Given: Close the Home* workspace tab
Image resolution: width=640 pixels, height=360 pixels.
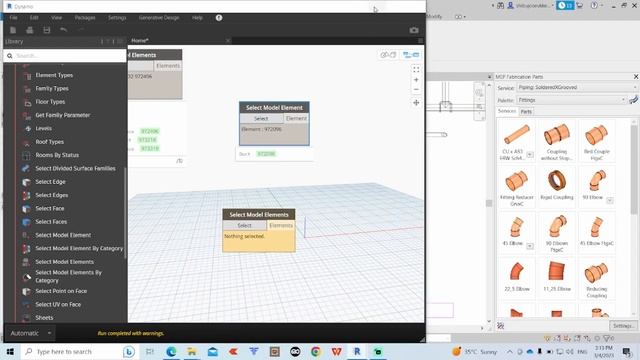Looking at the screenshot, I should 228,40.
